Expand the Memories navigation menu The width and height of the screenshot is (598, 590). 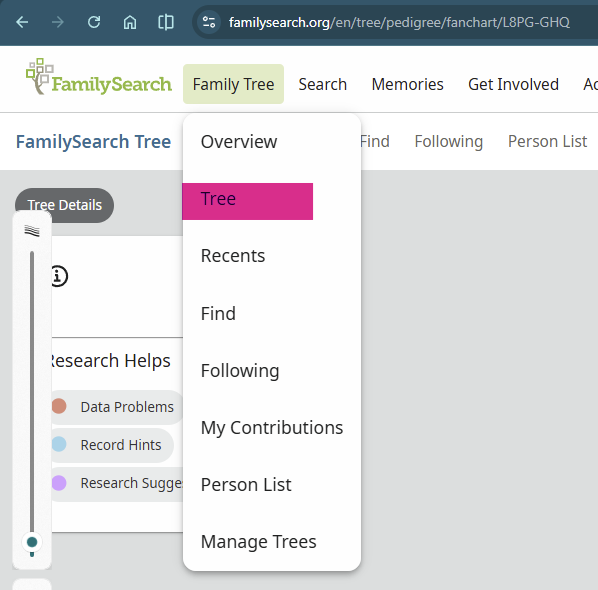pyautogui.click(x=407, y=84)
